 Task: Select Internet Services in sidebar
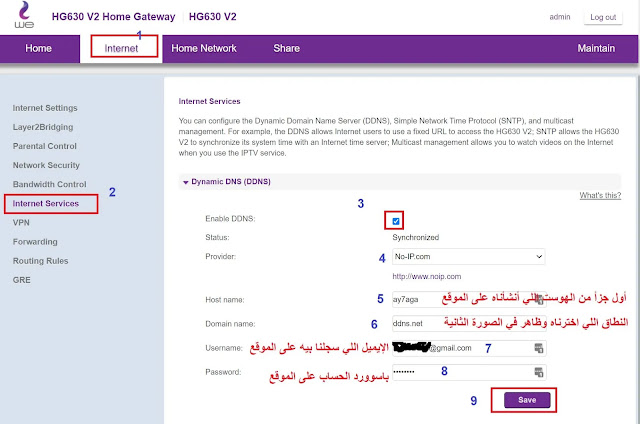[x=46, y=203]
